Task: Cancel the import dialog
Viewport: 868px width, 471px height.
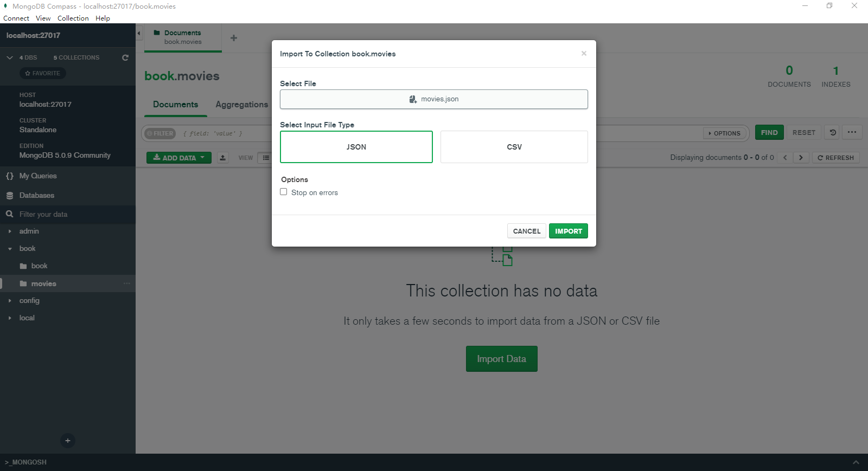Action: tap(527, 231)
